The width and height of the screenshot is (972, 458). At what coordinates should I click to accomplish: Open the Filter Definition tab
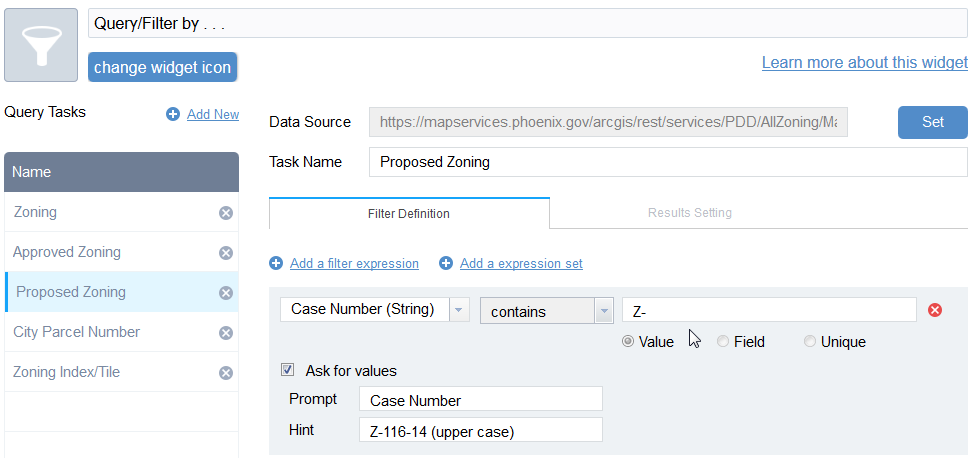point(409,213)
